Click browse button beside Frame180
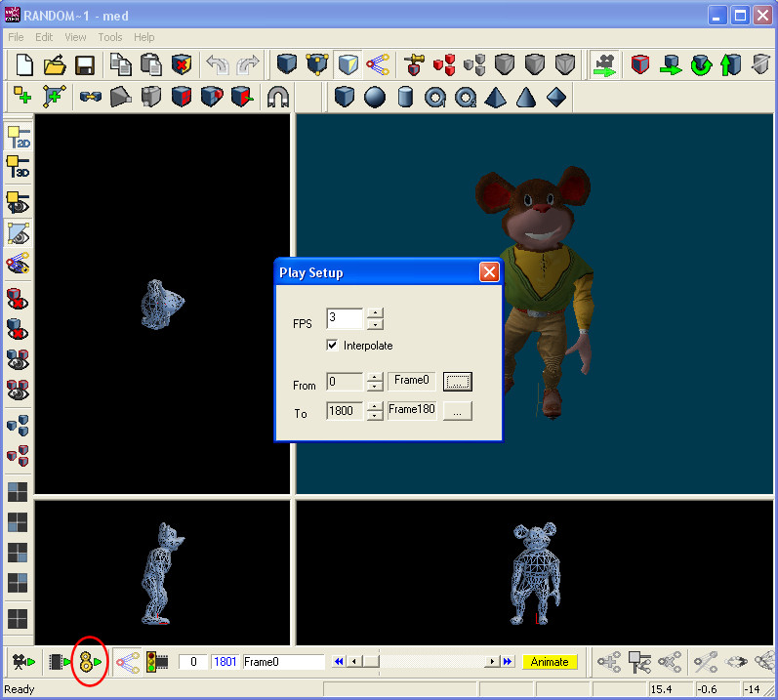This screenshot has width=778, height=700. [457, 411]
